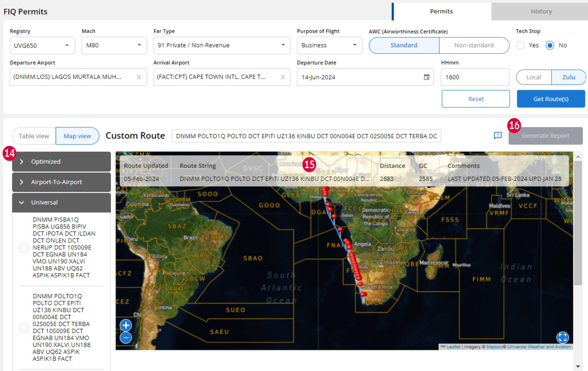Zoom out on the route map
This screenshot has width=588, height=371.
pyautogui.click(x=126, y=338)
